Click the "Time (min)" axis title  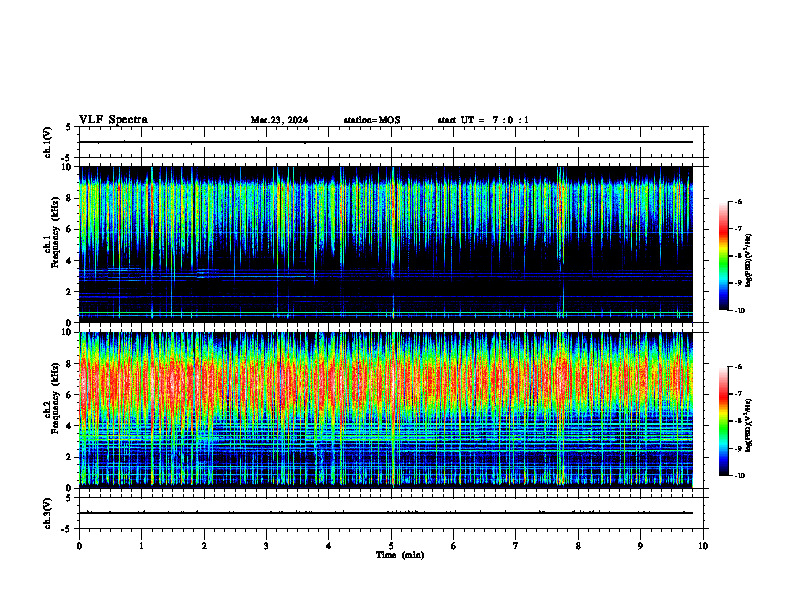pos(400,555)
